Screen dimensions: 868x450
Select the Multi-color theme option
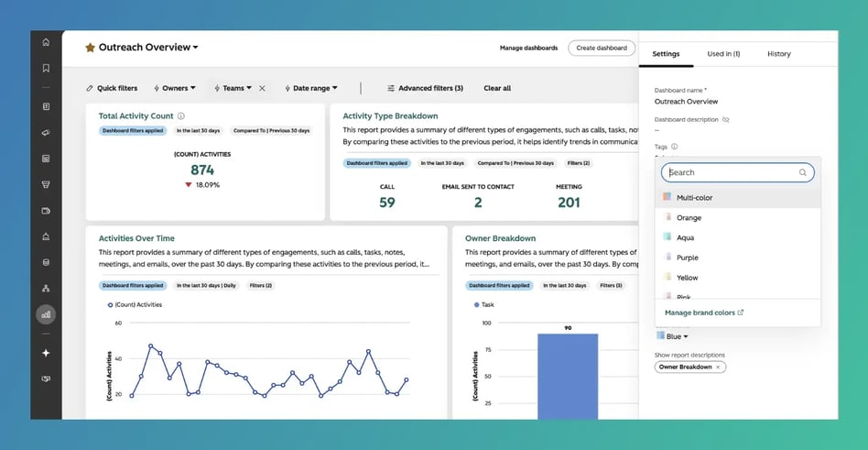pyautogui.click(x=738, y=197)
